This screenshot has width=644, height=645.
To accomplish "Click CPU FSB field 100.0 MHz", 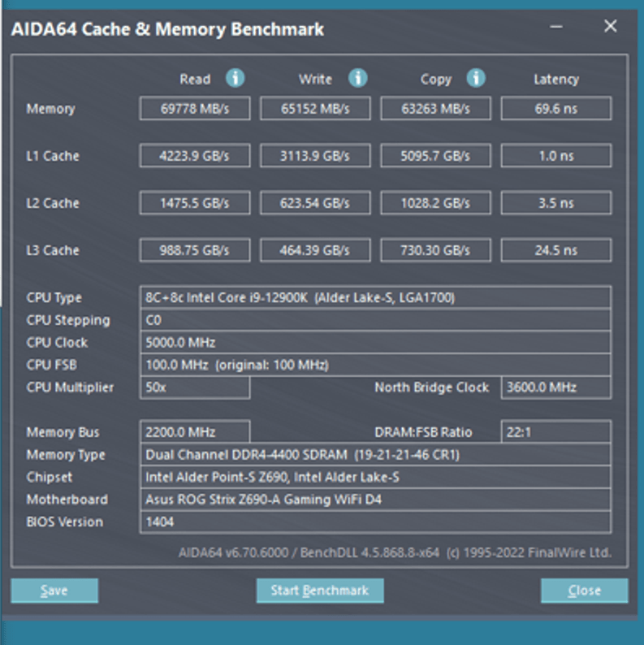I will pos(375,365).
